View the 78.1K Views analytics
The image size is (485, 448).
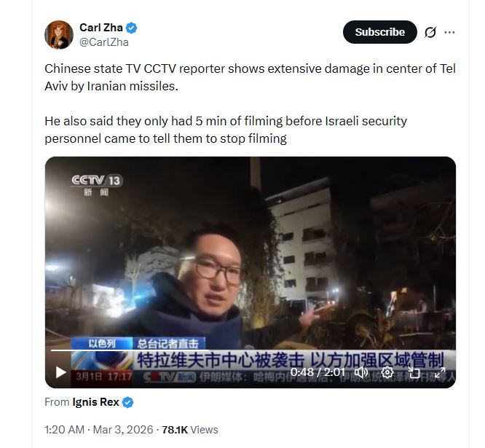click(x=190, y=430)
